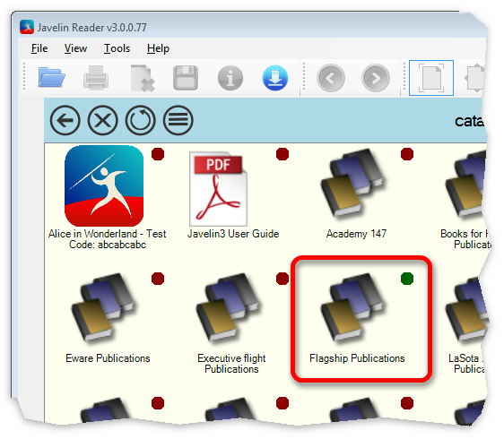Open the Javelin3 User Guide PDF icon
The image size is (504, 439).
[218, 189]
